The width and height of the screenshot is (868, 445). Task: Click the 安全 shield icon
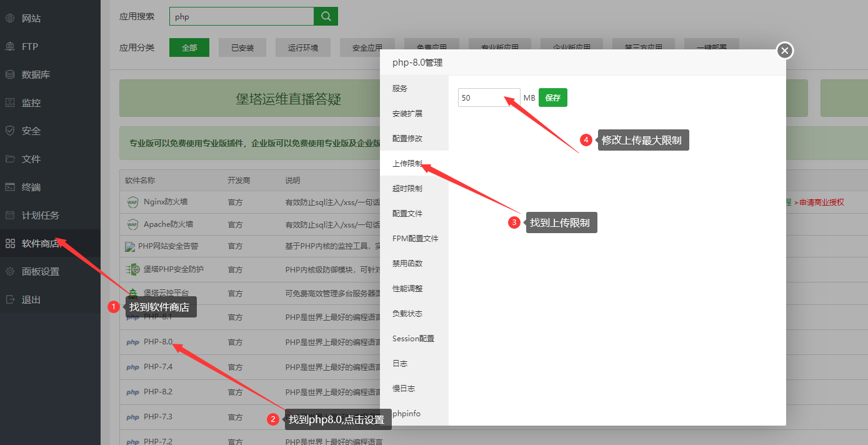(x=10, y=131)
